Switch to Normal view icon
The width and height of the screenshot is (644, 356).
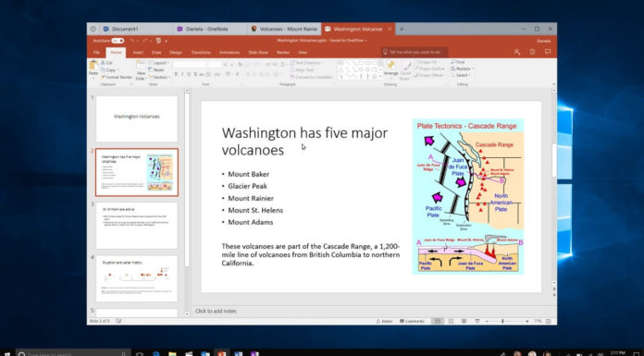[x=438, y=322]
